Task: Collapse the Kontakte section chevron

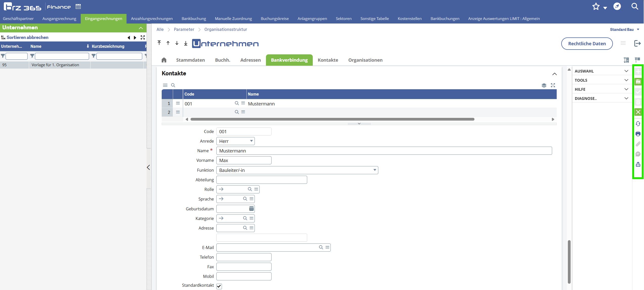Action: pos(554,74)
